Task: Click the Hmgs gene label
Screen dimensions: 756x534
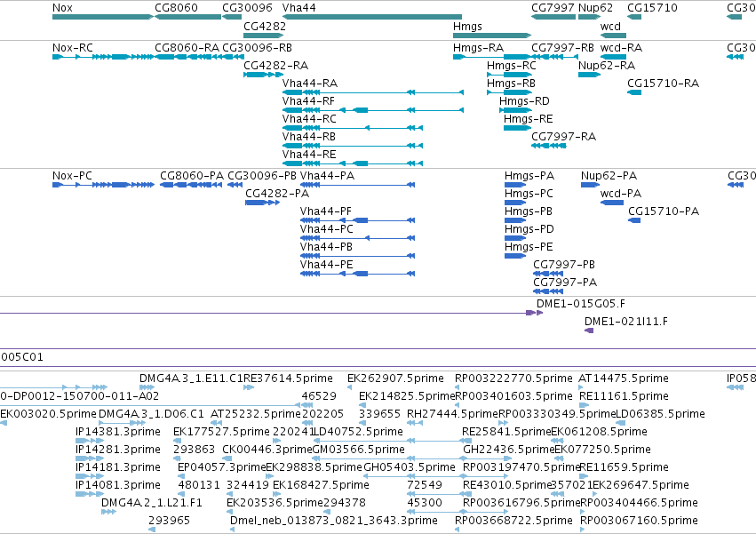Action: pyautogui.click(x=467, y=27)
